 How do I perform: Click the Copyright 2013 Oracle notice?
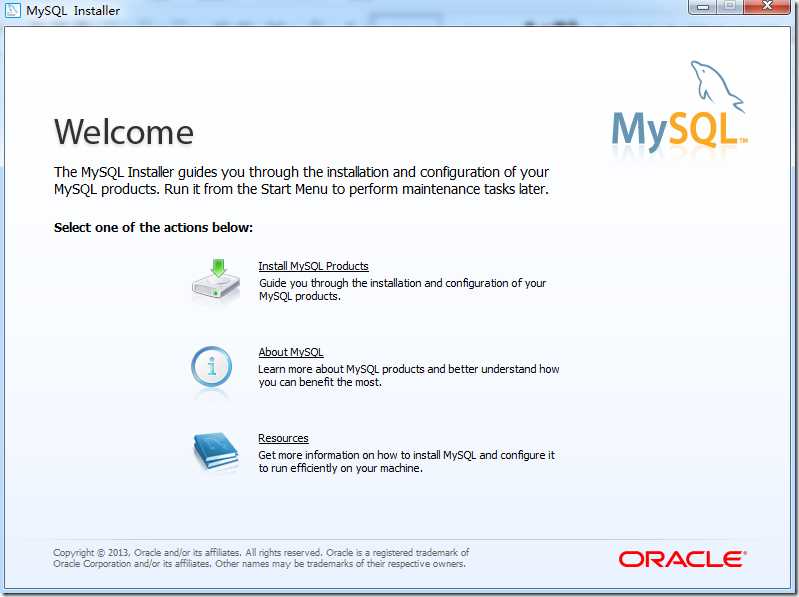coord(261,558)
